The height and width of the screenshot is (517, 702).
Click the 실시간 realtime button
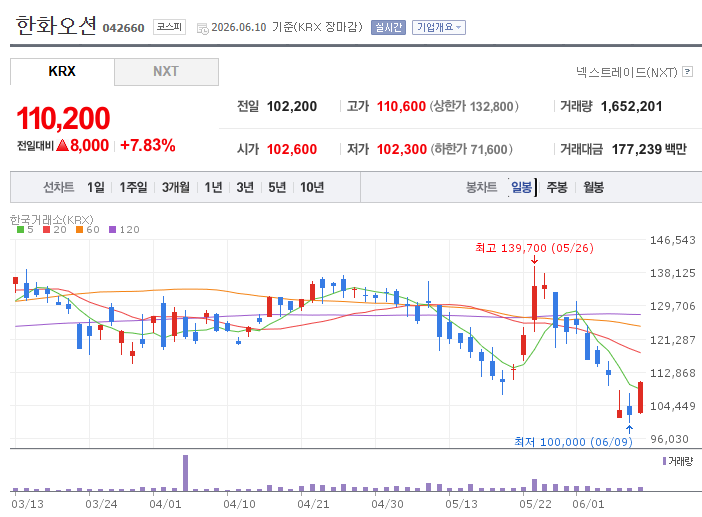pyautogui.click(x=388, y=27)
